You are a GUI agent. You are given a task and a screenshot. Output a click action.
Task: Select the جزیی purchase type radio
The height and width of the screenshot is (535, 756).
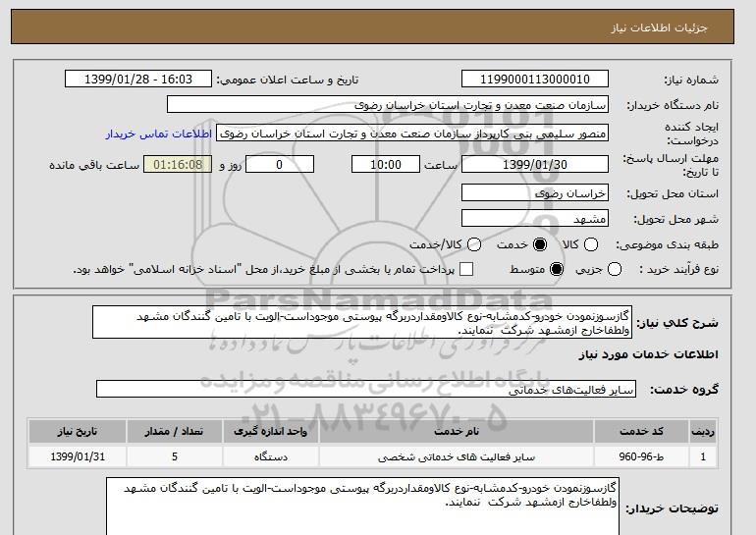pyautogui.click(x=615, y=269)
